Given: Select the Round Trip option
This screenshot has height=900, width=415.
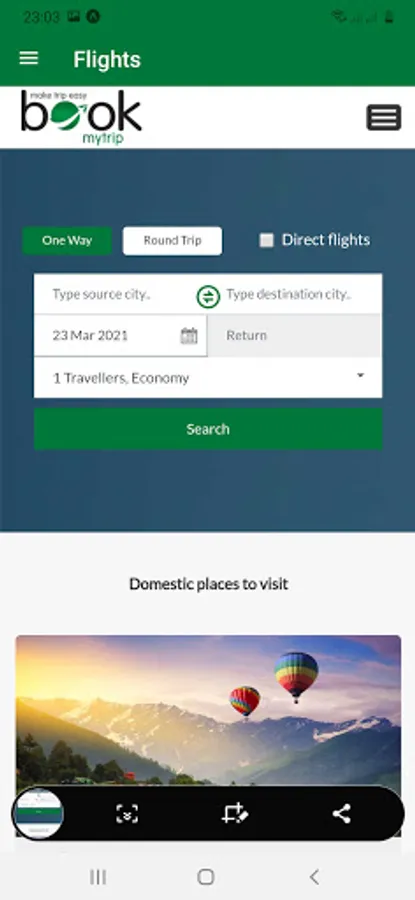Looking at the screenshot, I should pos(172,240).
